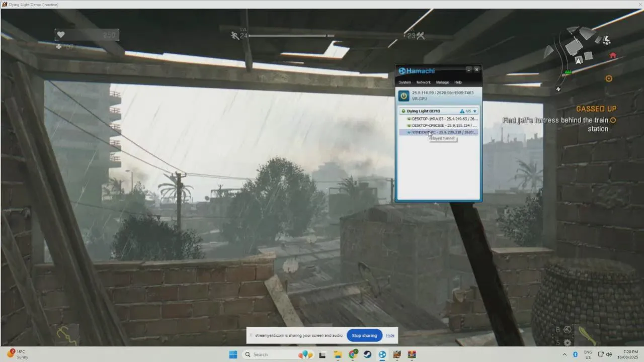The image size is (644, 362).
Task: Click the GASSED UP quest title
Action: pyautogui.click(x=596, y=109)
